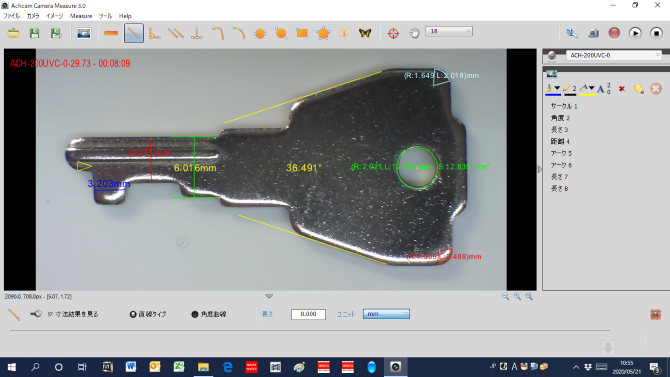
Task: Activate the red crosshair target tool
Action: coord(393,33)
